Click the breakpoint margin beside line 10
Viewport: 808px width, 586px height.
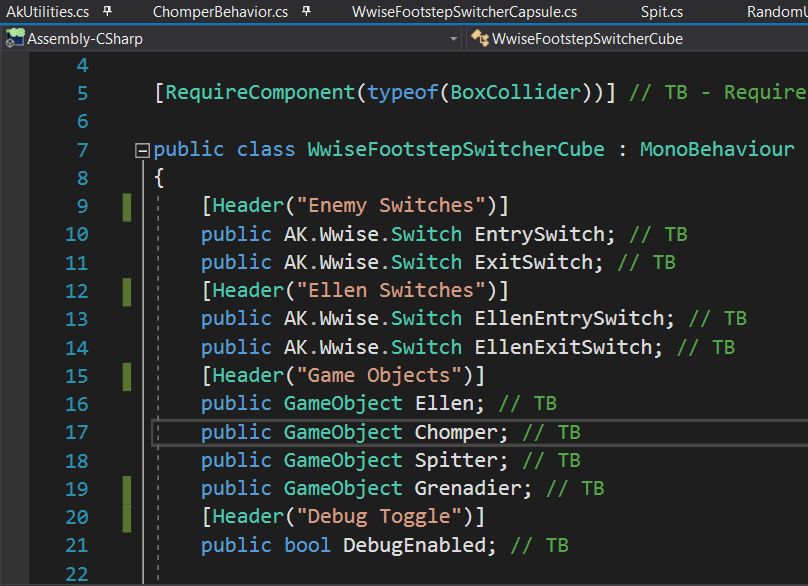[14, 235]
